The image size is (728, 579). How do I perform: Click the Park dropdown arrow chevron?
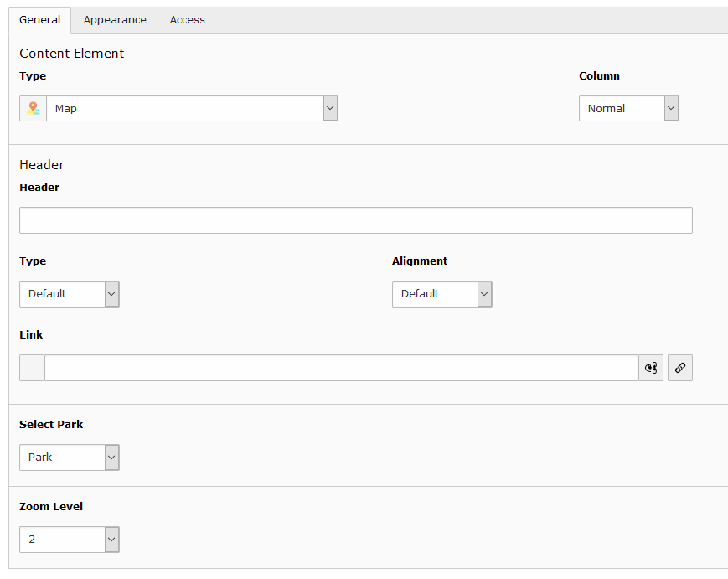pyautogui.click(x=111, y=458)
